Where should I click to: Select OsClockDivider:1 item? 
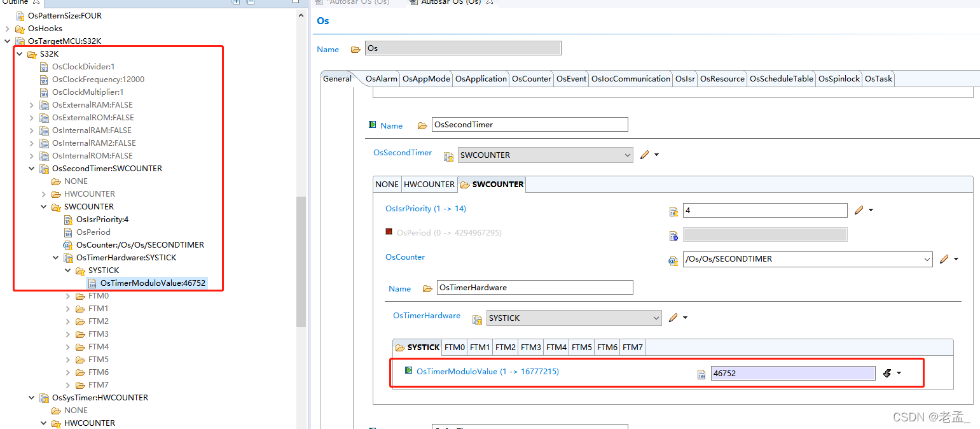tap(83, 67)
